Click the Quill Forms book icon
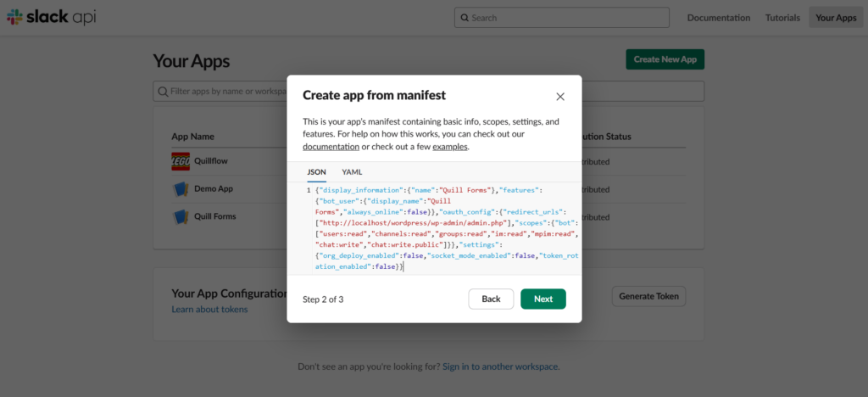 coord(181,216)
